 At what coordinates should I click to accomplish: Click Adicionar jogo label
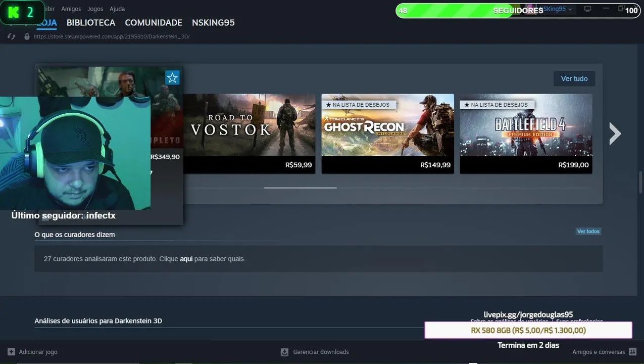(38, 352)
